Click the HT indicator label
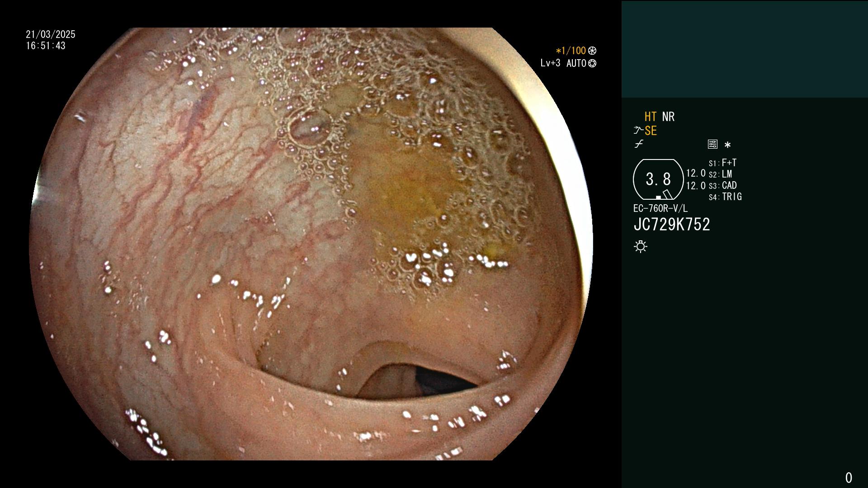 tap(651, 117)
